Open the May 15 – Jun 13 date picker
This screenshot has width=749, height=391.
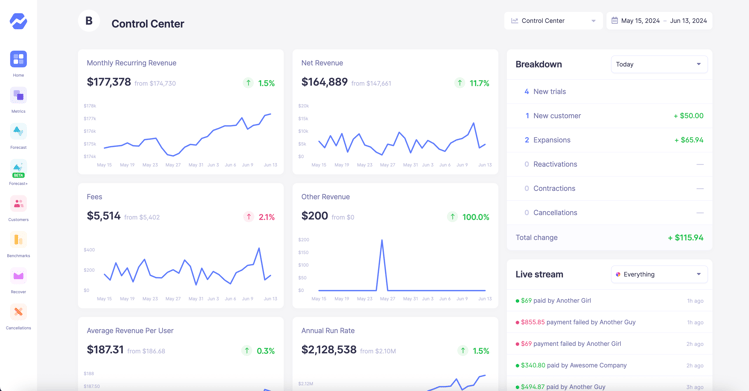[659, 21]
